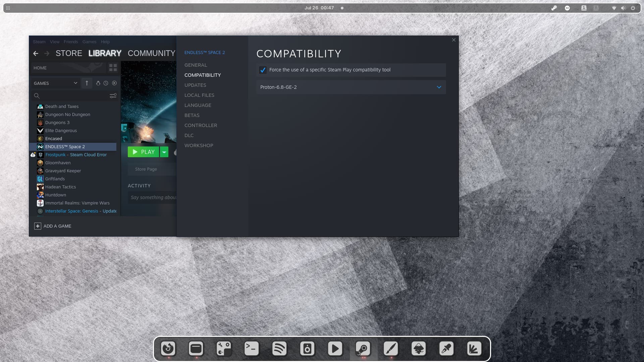The image size is (644, 362).
Task: Expand the Games filter dropdown
Action: (x=55, y=83)
